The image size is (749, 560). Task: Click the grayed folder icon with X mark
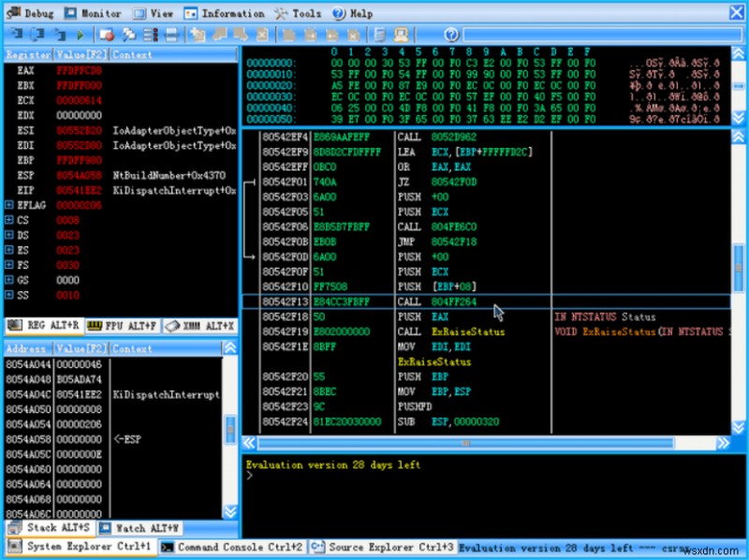[353, 35]
